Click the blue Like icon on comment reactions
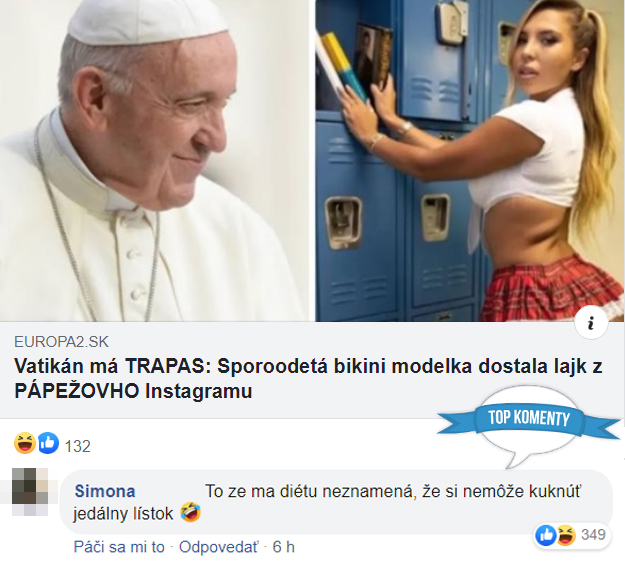625x563 pixels. pos(545,535)
